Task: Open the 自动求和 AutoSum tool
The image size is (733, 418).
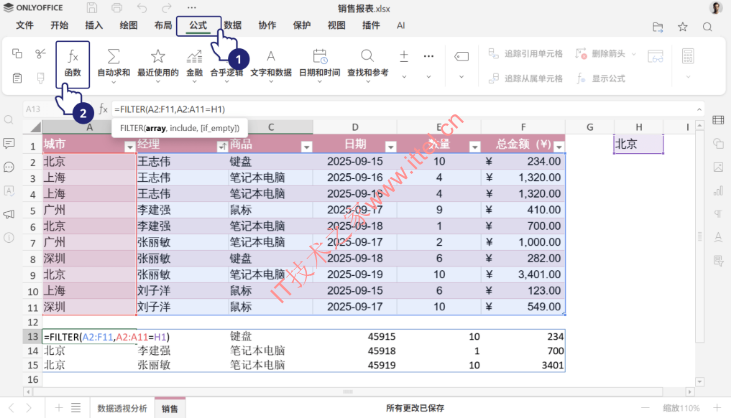Action: coord(113,62)
